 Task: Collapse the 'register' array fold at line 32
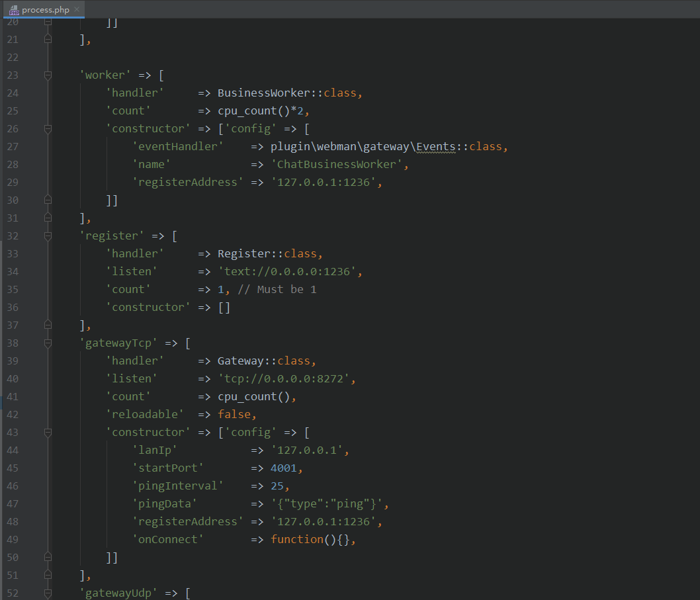coord(48,236)
